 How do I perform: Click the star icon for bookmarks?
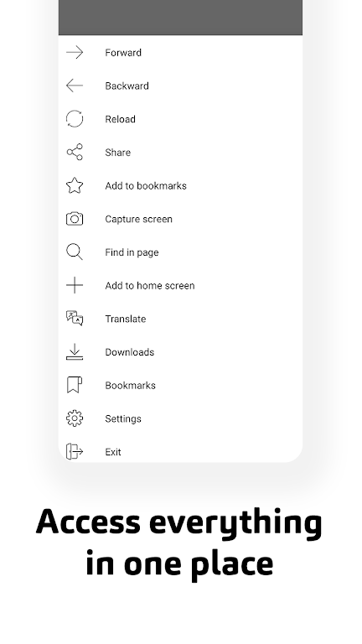(75, 185)
